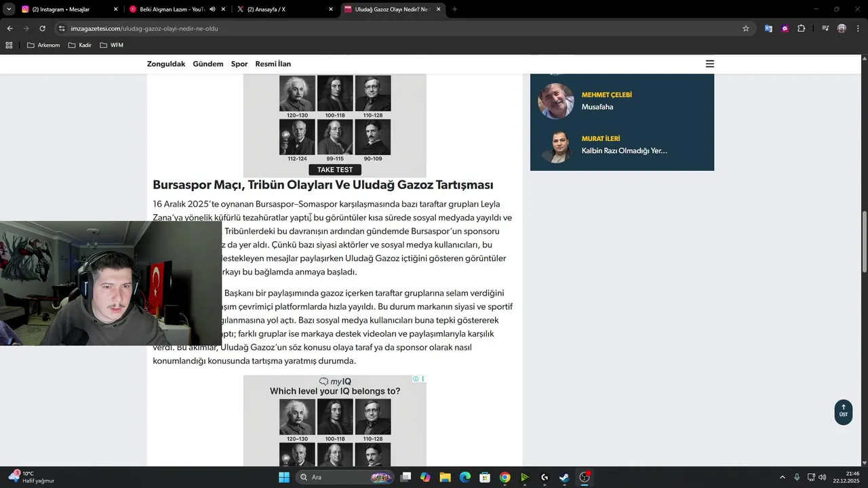Viewport: 868px width, 488px height.
Task: Click the TAKE TEST ad button
Action: click(335, 169)
